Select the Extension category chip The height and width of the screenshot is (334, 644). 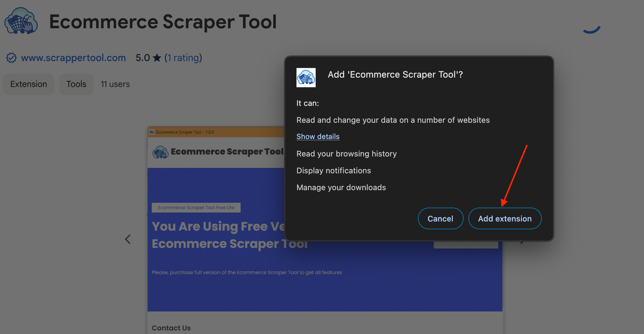point(29,84)
